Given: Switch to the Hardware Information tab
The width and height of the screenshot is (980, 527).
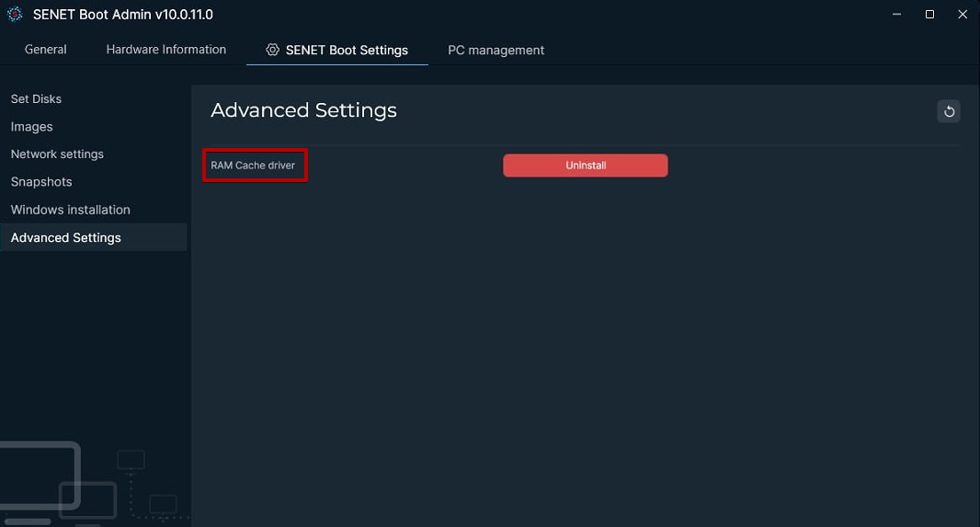Looking at the screenshot, I should point(166,50).
